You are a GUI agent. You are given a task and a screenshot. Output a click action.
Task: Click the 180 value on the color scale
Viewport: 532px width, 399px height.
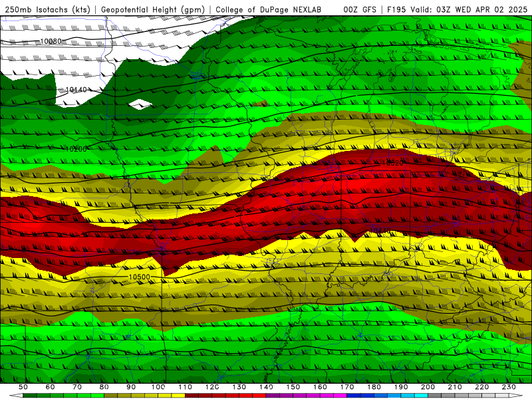coord(374,387)
